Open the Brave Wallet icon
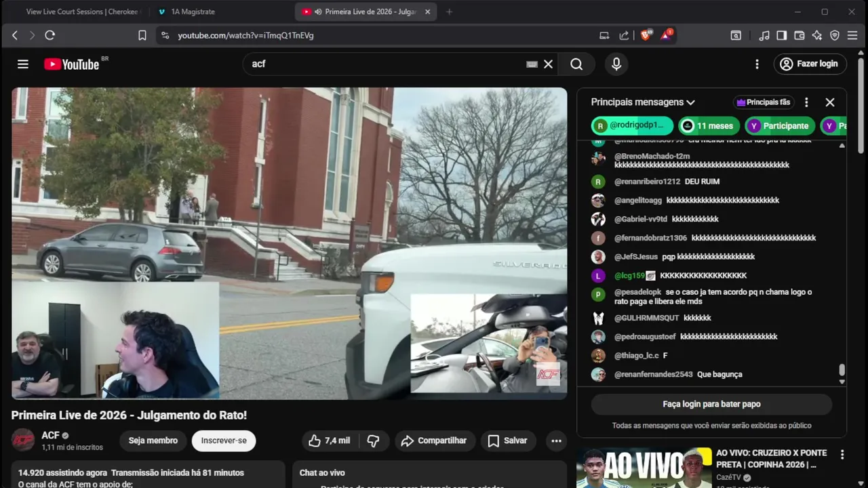 pyautogui.click(x=800, y=35)
